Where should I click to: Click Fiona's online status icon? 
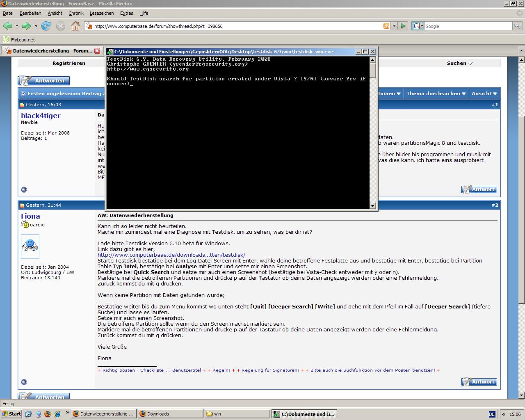[x=24, y=382]
